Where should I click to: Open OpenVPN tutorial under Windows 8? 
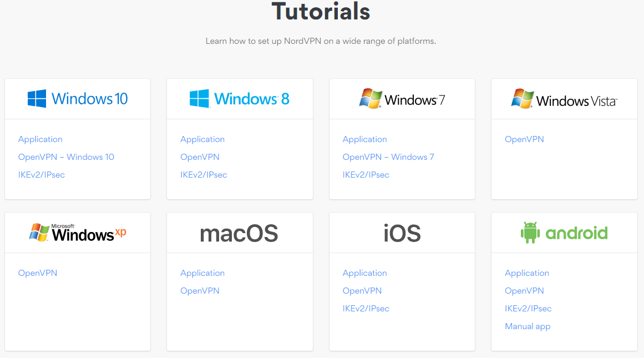pyautogui.click(x=200, y=157)
